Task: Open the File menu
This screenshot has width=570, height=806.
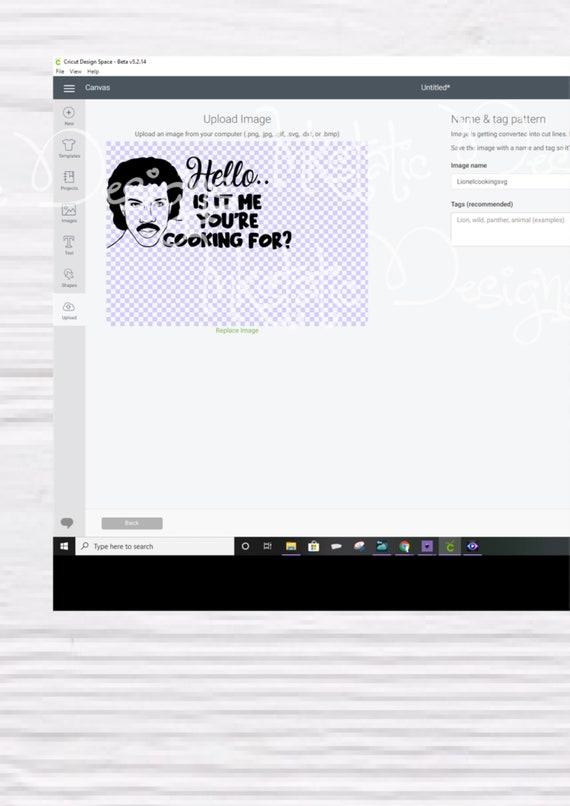Action: pos(60,71)
